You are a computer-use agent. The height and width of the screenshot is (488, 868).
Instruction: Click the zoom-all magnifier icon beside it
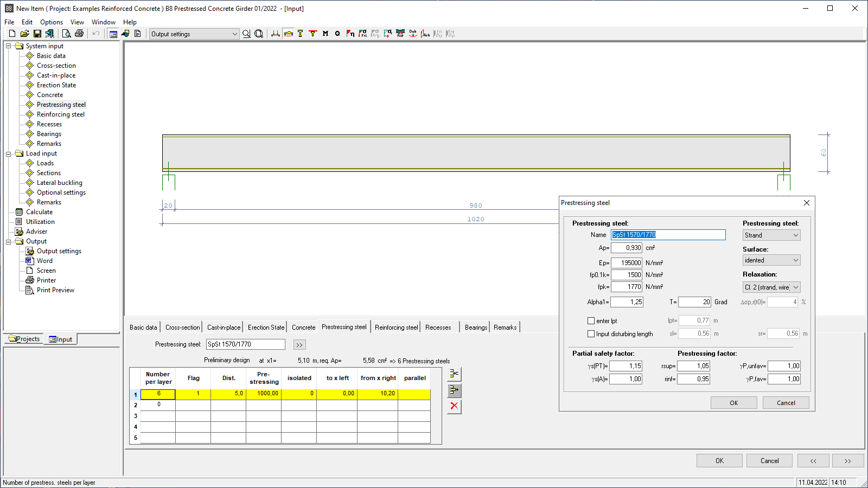click(259, 34)
